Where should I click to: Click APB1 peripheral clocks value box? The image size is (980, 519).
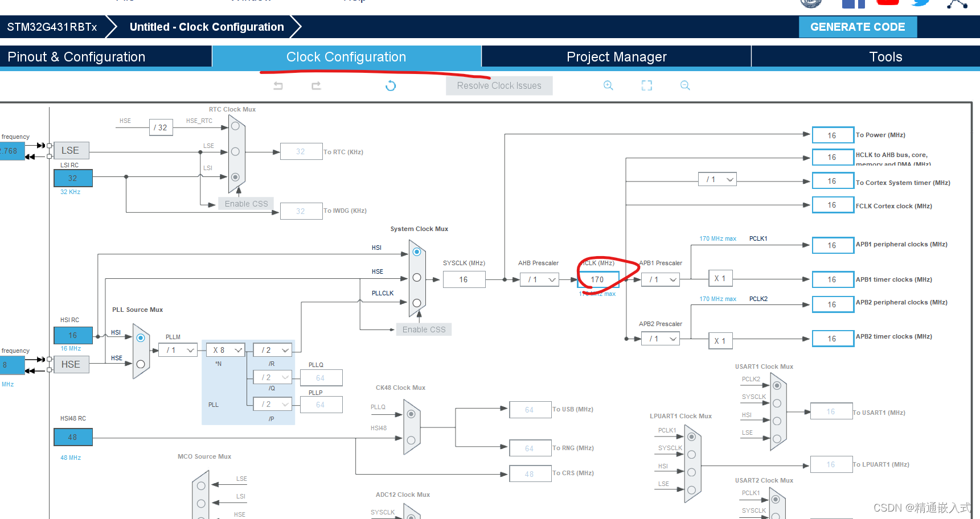click(833, 245)
